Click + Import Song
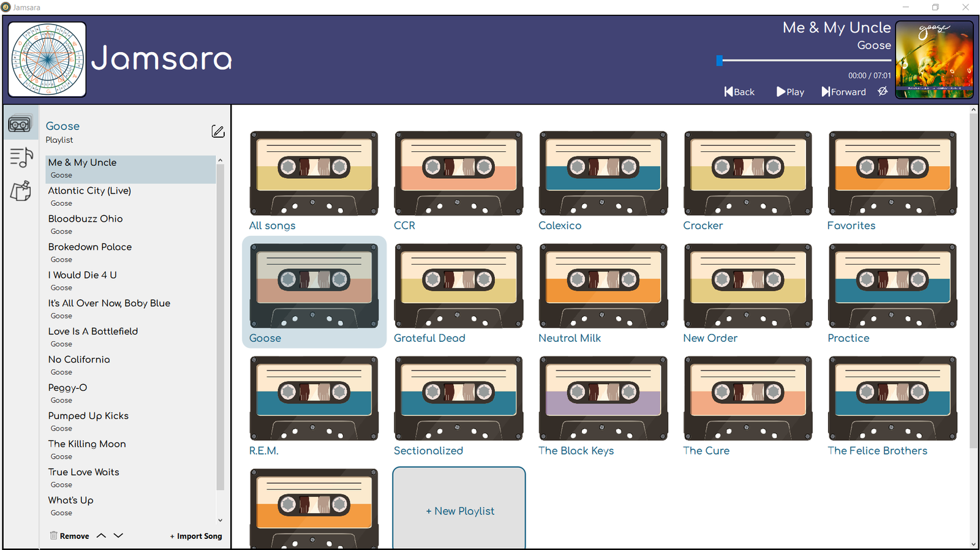The width and height of the screenshot is (980, 550). point(196,536)
